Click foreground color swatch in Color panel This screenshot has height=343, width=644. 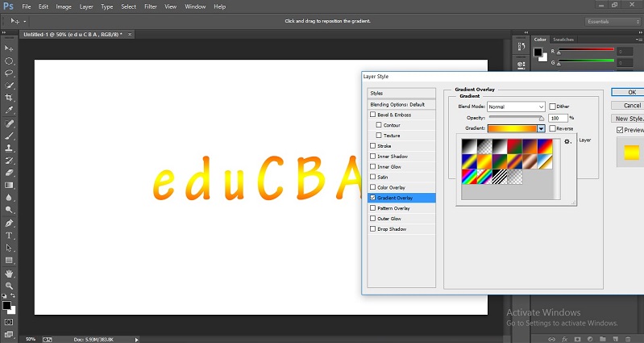(538, 52)
